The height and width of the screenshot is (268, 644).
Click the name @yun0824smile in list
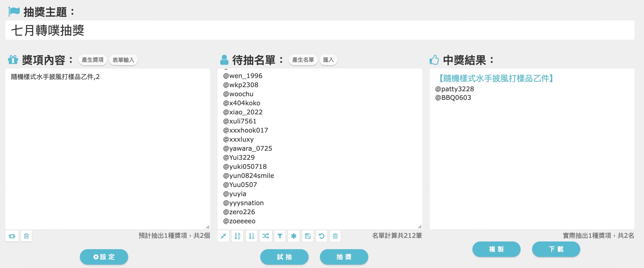(248, 176)
